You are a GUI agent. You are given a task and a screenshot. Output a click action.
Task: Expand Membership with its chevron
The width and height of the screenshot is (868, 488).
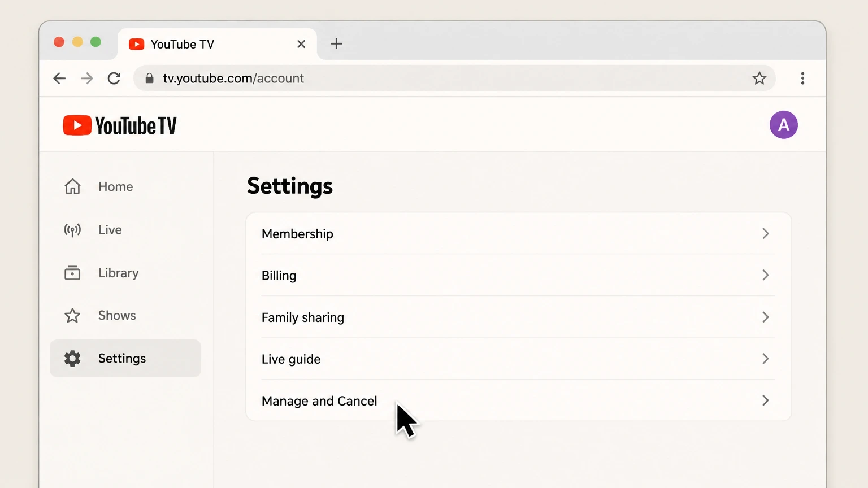(x=766, y=233)
